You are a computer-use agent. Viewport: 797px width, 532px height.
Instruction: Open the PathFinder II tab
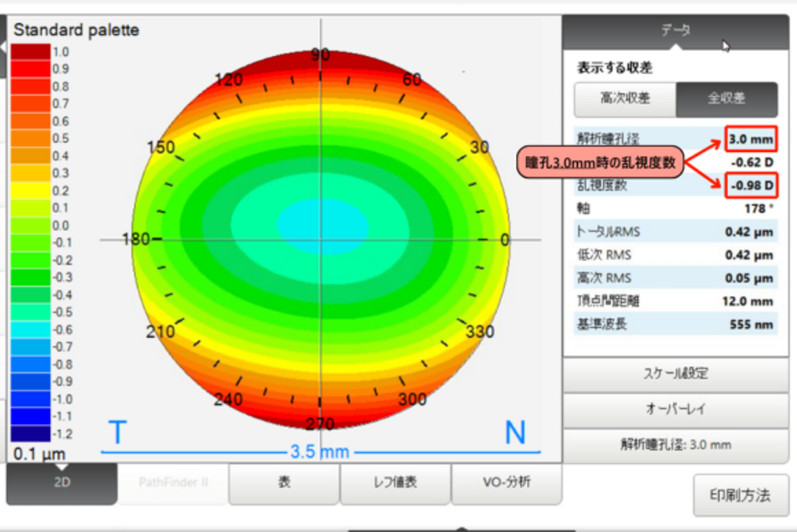(173, 483)
